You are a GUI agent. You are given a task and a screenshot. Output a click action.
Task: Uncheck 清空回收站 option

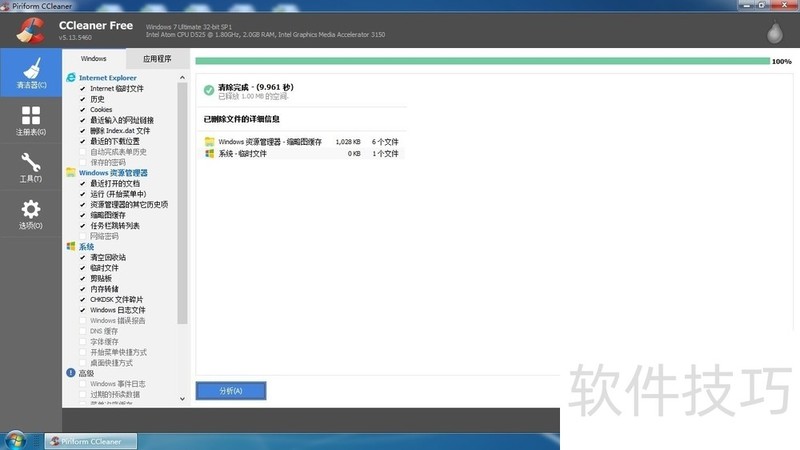(83, 257)
